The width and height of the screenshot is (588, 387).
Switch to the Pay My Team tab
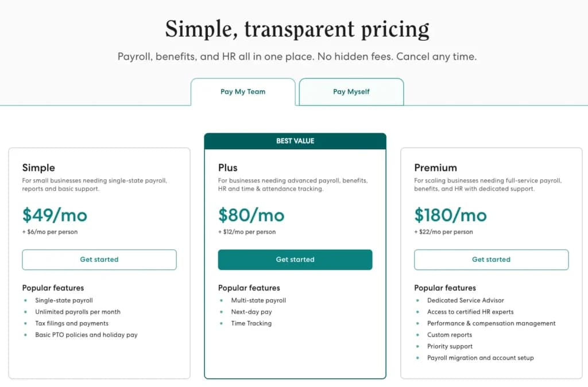pos(243,92)
